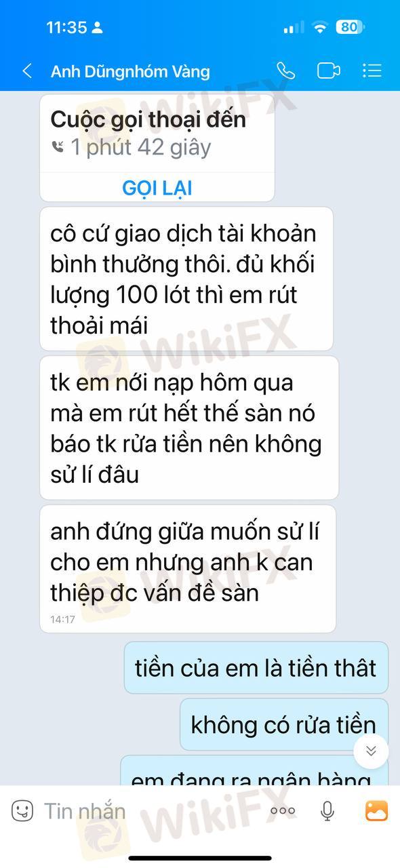The image size is (400, 868).
Task: Select the message mentioning rửa tiền account
Action: point(189,428)
